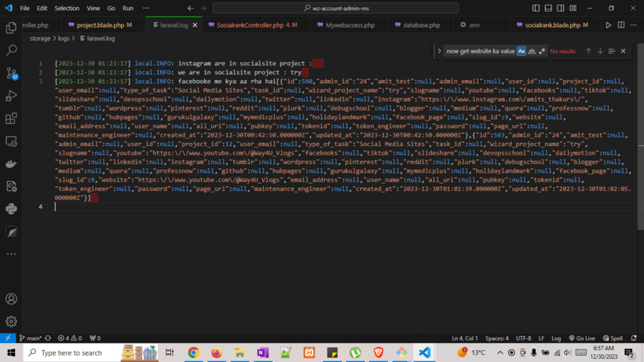644x362 pixels.
Task: Open the Explorer view in activity bar
Action: 11,27
